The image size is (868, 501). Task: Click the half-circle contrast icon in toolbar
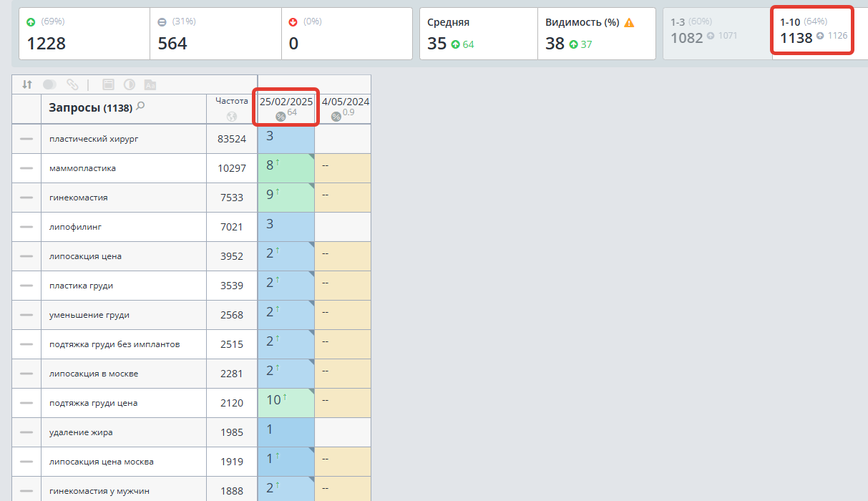coord(129,84)
